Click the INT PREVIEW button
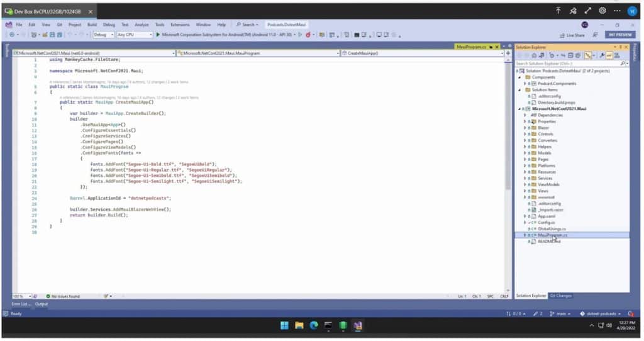 [x=620, y=35]
